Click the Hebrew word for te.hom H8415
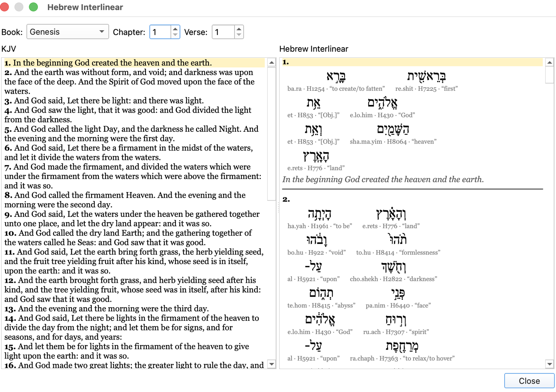This screenshot has width=556, height=392. pyautogui.click(x=321, y=293)
